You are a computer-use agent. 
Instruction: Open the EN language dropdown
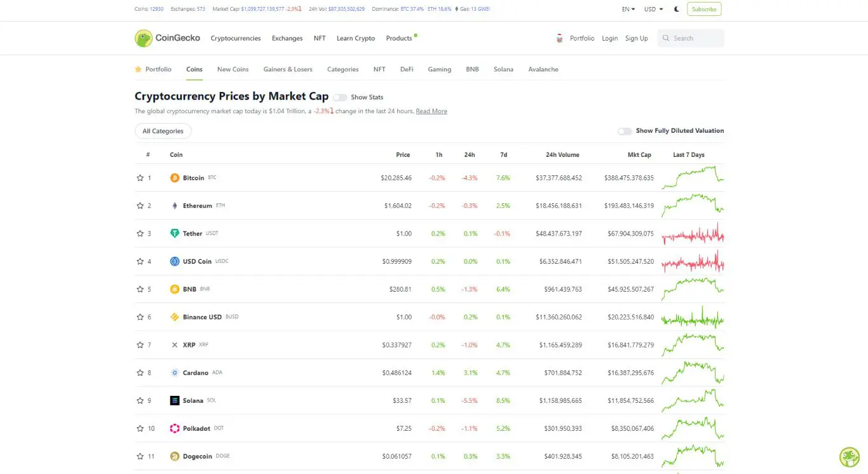pyautogui.click(x=628, y=10)
